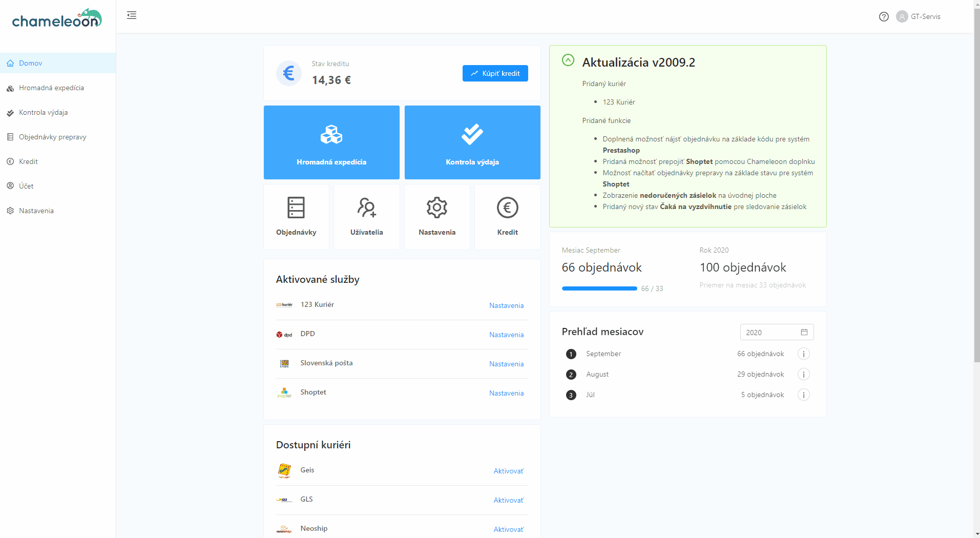Click the Shoptet logo
980x538 pixels.
tap(284, 393)
